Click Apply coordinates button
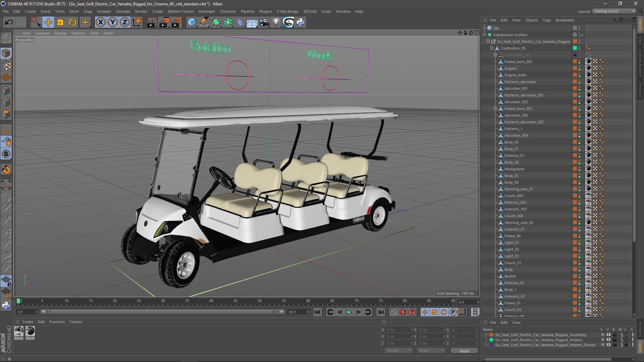This screenshot has height=362, width=644. tap(464, 351)
